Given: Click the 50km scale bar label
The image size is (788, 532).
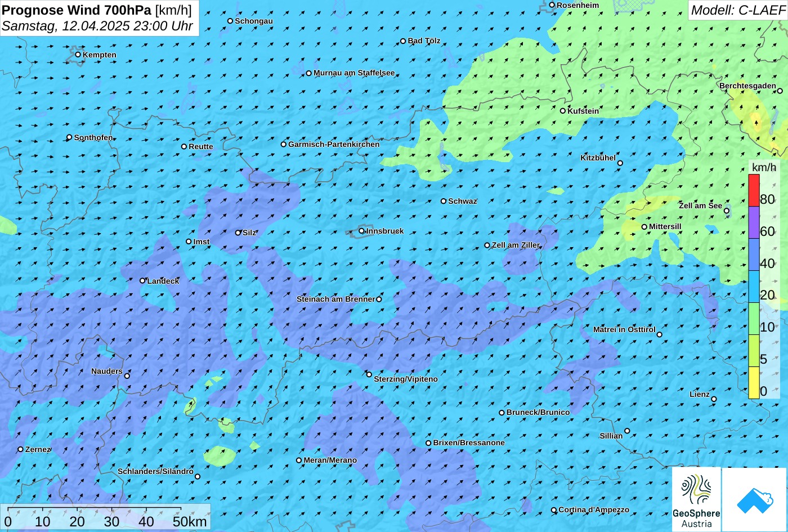Looking at the screenshot, I should pos(190,521).
